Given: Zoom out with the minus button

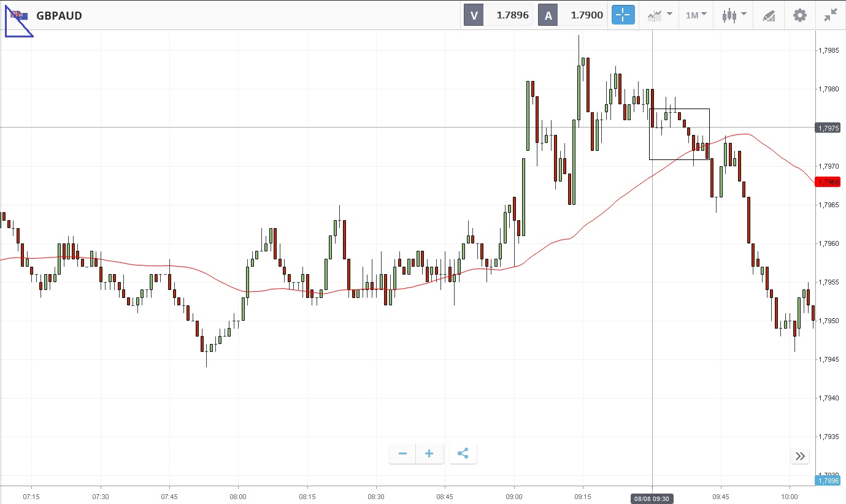Looking at the screenshot, I should pos(402,454).
